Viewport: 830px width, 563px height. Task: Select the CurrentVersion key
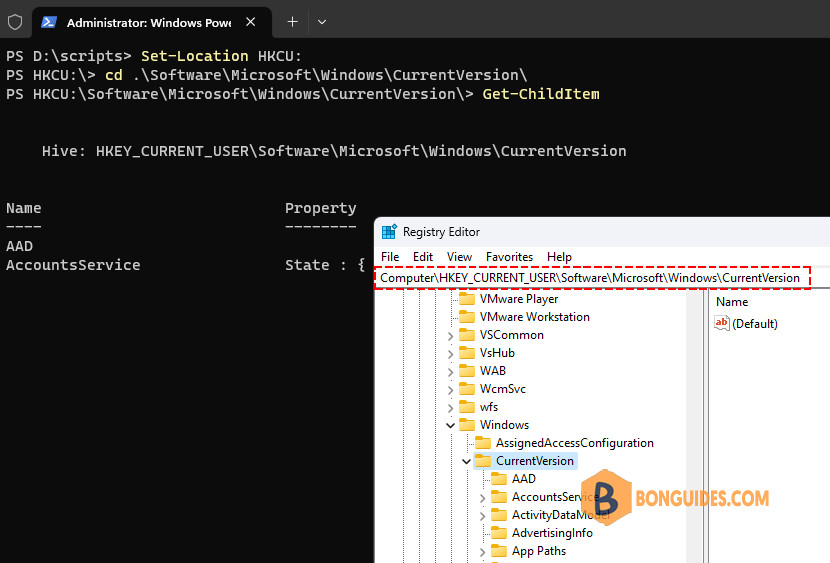pyautogui.click(x=535, y=461)
